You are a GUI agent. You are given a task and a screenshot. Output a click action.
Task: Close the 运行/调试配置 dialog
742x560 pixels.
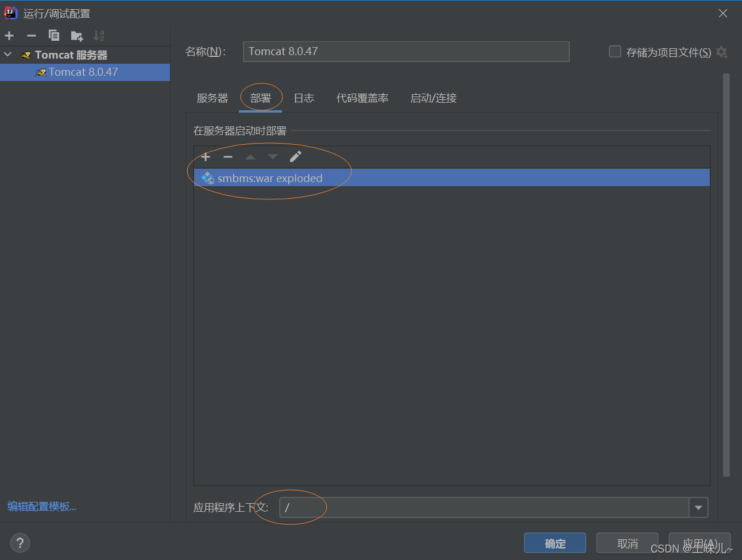coord(723,13)
